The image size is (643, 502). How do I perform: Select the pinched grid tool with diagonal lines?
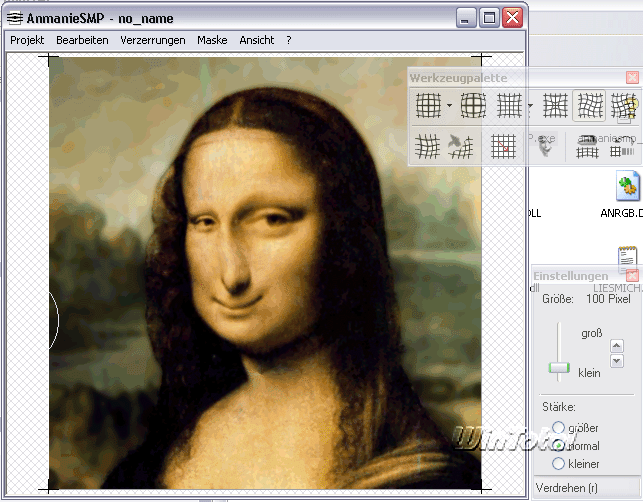pyautogui.click(x=555, y=105)
